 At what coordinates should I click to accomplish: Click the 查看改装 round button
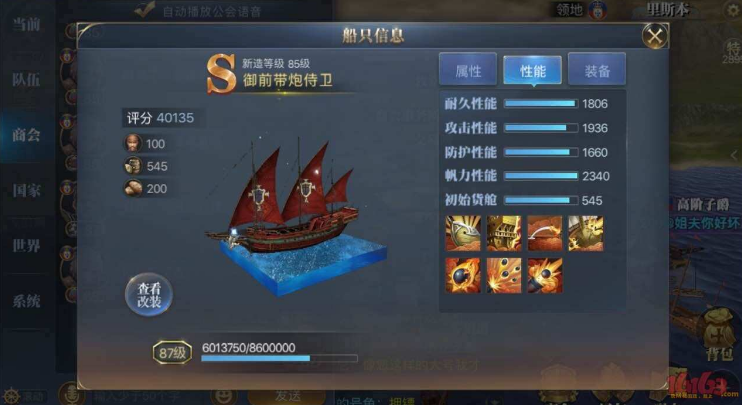[149, 295]
